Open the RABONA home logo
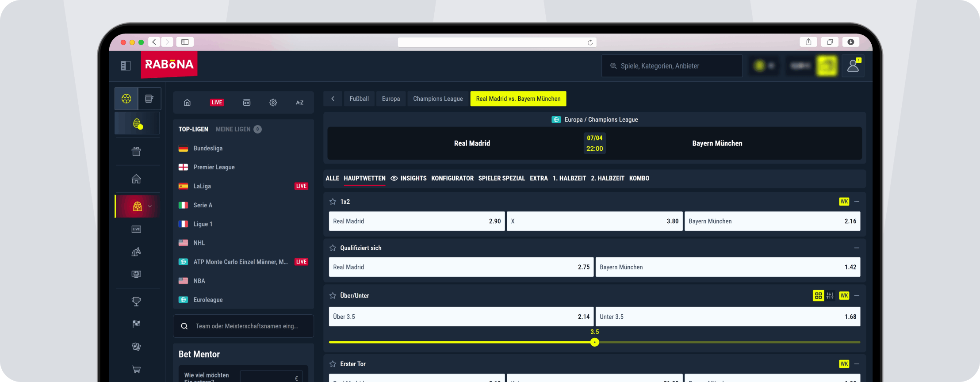Viewport: 980px width, 382px height. [169, 65]
